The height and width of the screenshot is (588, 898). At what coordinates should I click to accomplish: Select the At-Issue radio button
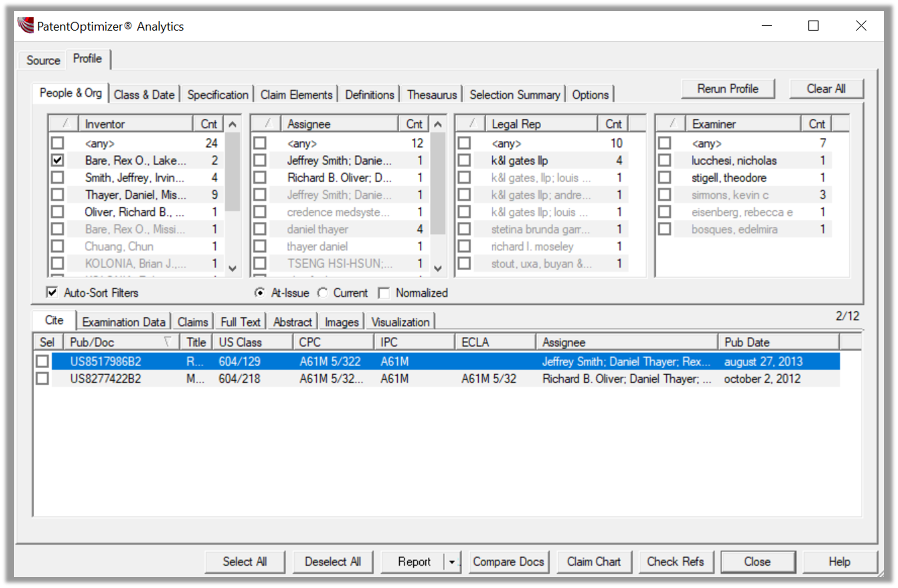(x=260, y=293)
